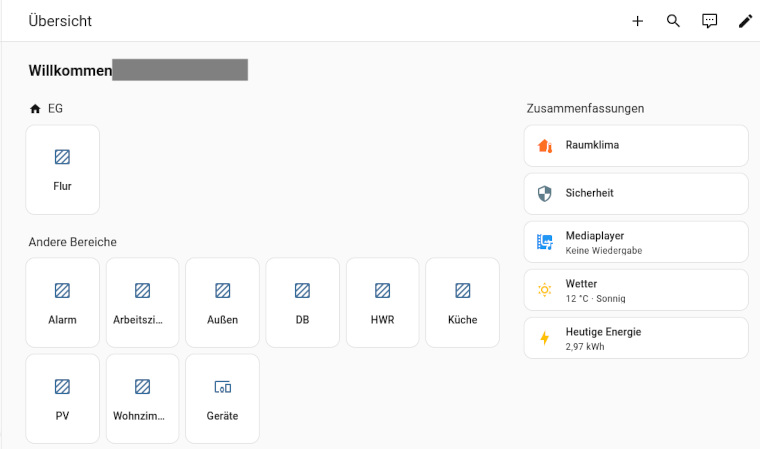
Task: Click the pencil edit dashboard icon
Action: coord(745,21)
